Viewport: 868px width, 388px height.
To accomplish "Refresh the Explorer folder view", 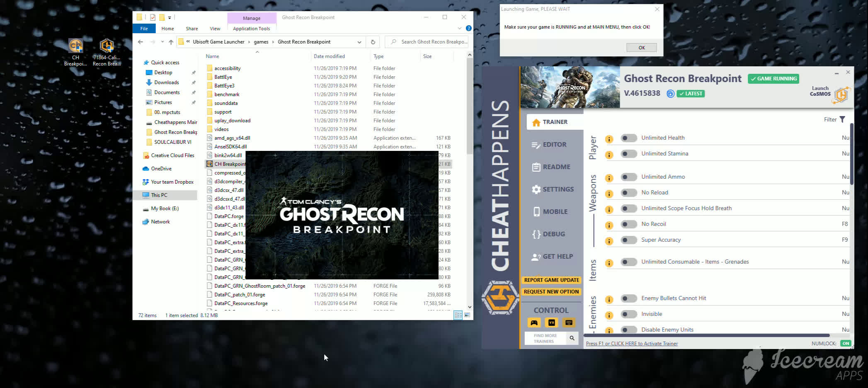I will pyautogui.click(x=373, y=42).
